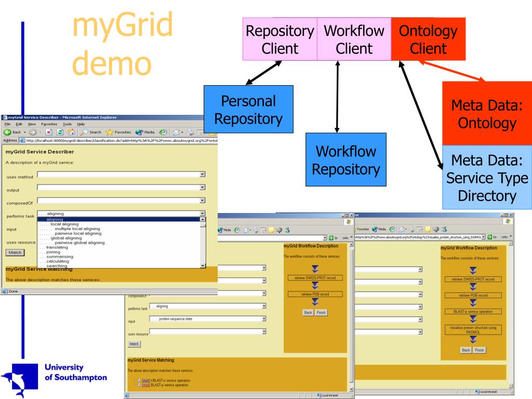532x399 pixels.
Task: Select 'translating' in task list
Action: click(x=57, y=247)
